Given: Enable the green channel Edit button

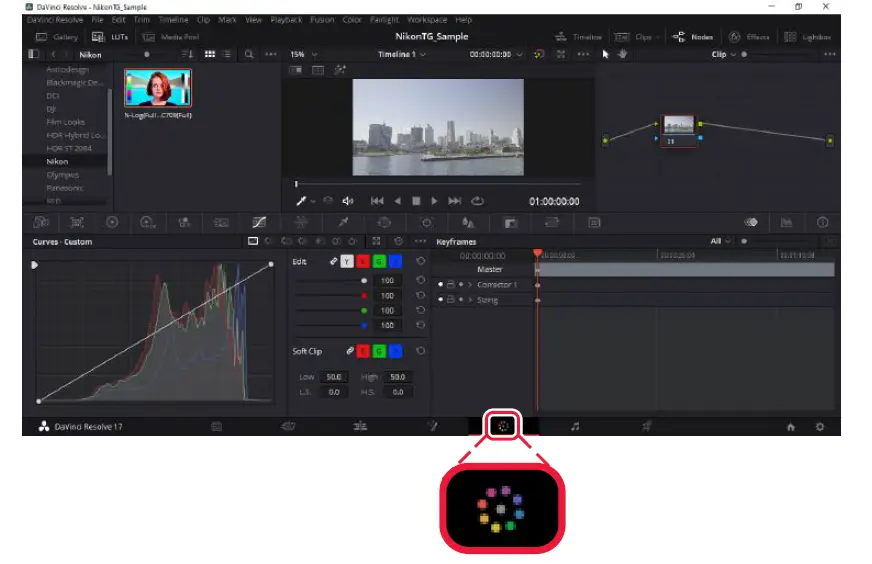Looking at the screenshot, I should coord(379,261).
